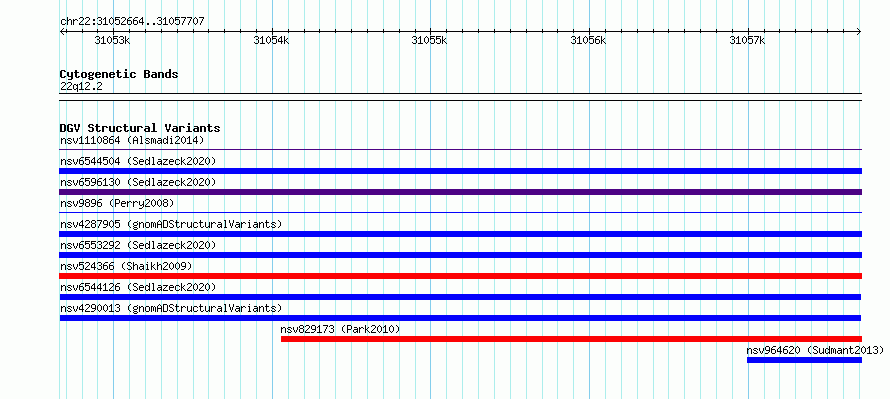The width and height of the screenshot is (890, 399).
Task: Select the nsv6596130 (Sedlazeck2020) label
Action: [138, 182]
